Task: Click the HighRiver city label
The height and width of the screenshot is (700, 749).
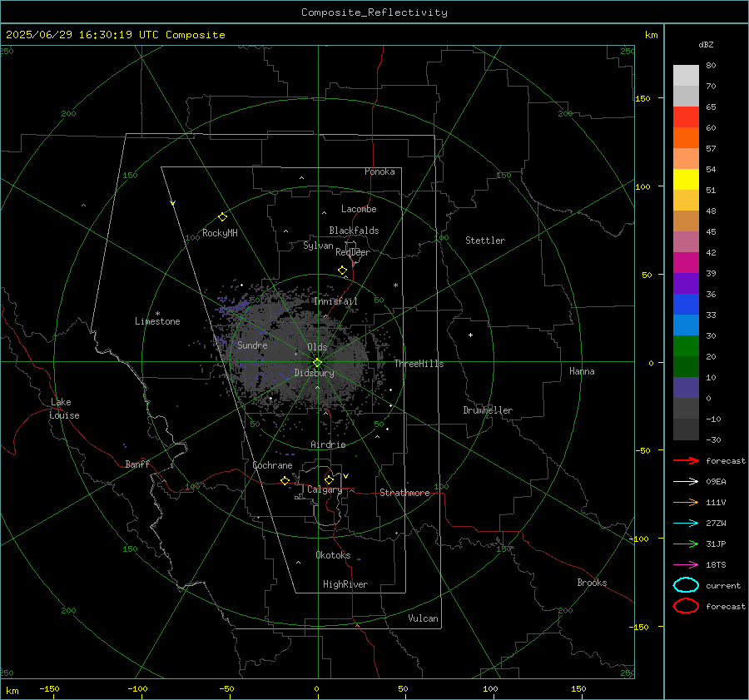Action: (345, 584)
